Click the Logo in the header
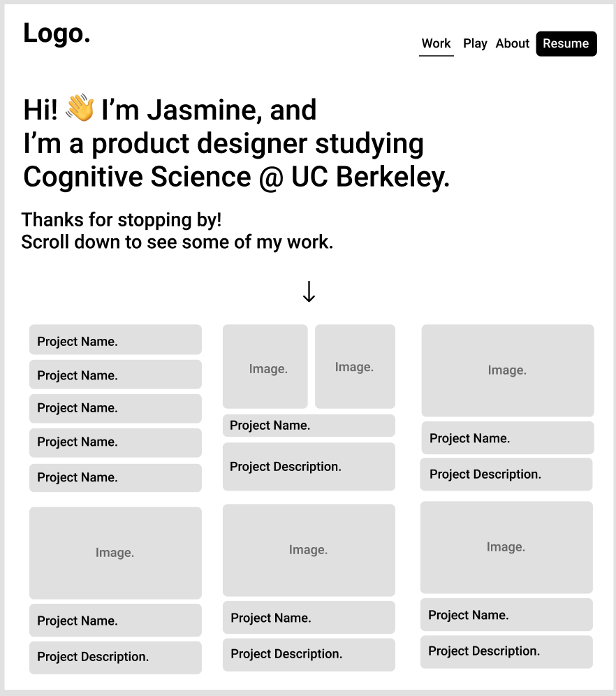Image resolution: width=616 pixels, height=696 pixels. tap(57, 33)
